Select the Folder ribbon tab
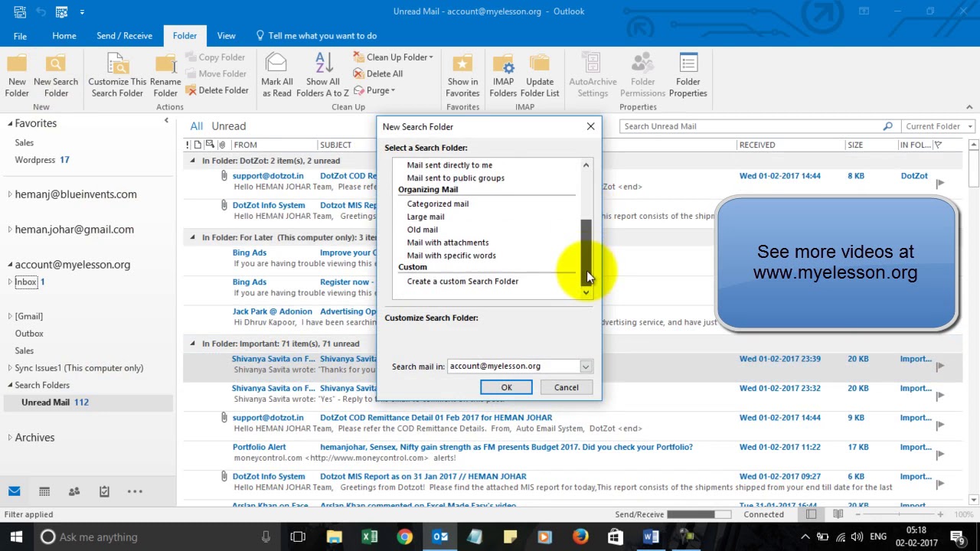 pos(185,36)
